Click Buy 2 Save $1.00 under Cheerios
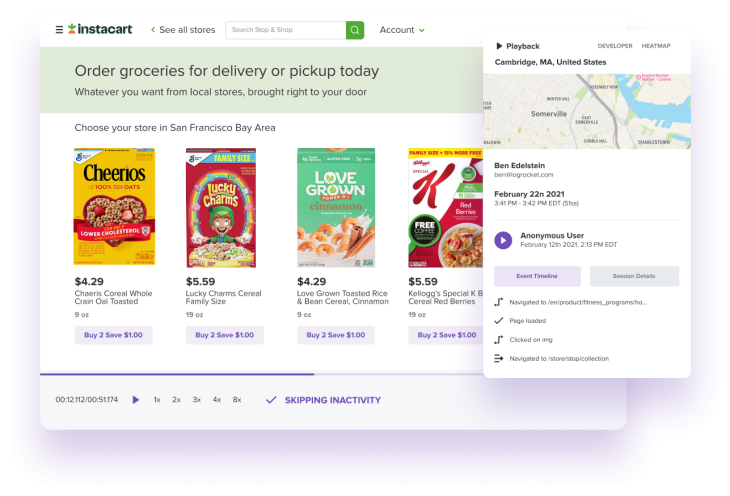730x496 pixels. [x=114, y=335]
